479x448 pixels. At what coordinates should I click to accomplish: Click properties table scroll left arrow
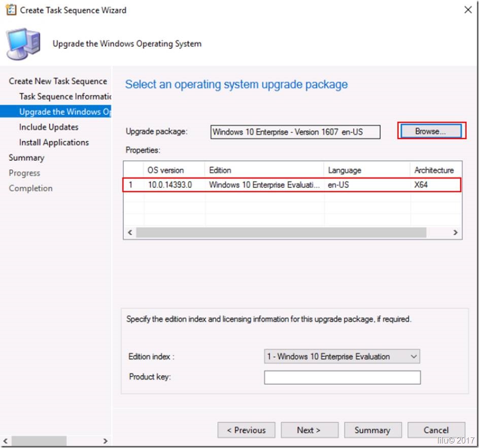tap(130, 232)
